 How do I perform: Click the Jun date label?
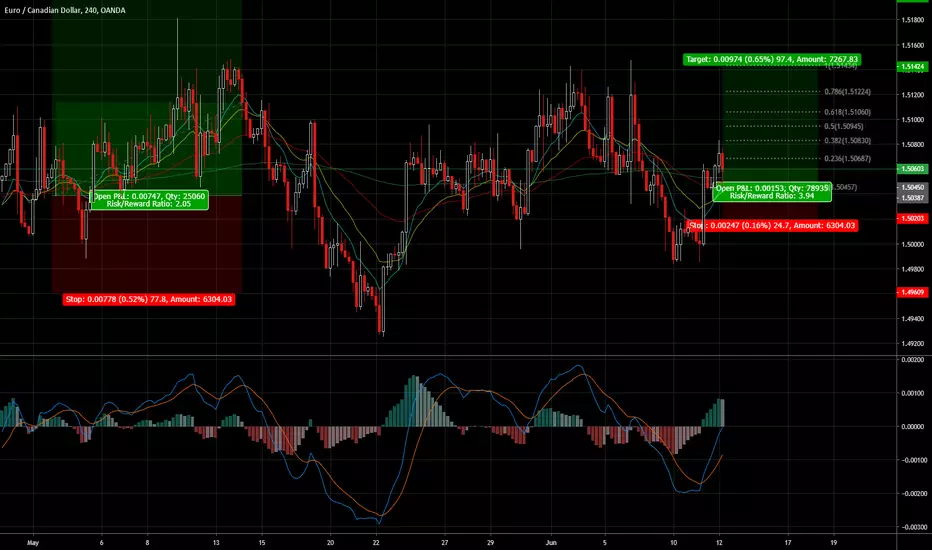551,543
